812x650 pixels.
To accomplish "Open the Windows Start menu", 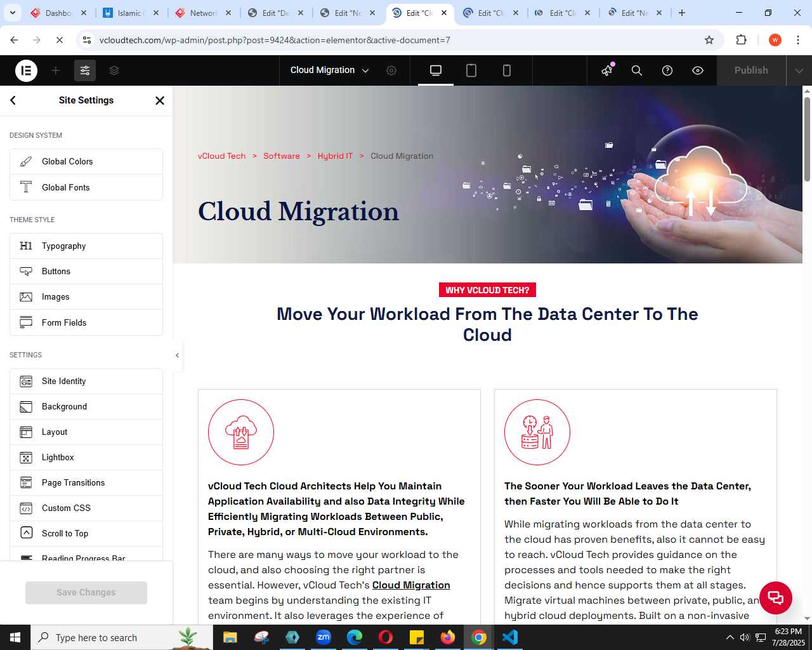I will 15,637.
